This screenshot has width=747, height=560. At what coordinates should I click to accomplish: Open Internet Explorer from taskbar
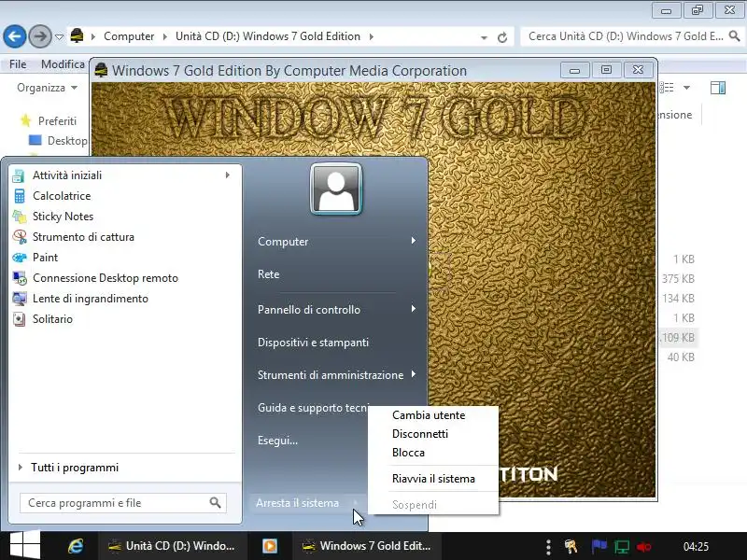pos(76,546)
